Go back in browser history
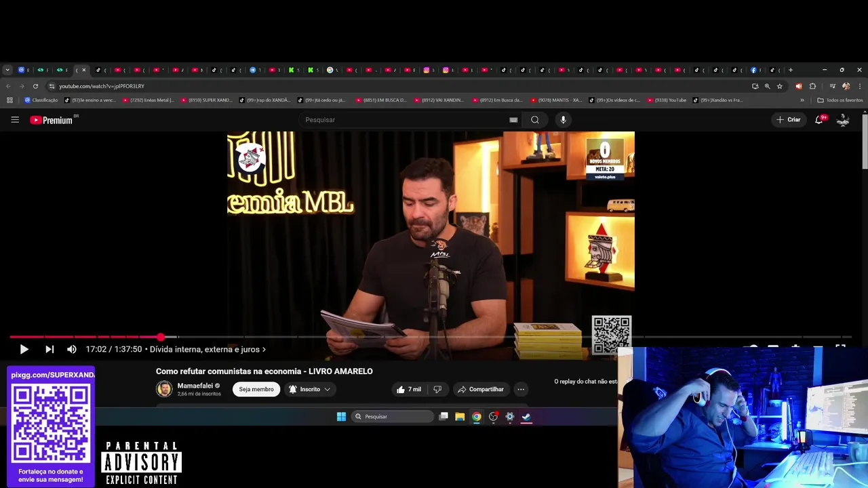The height and width of the screenshot is (488, 868). click(8, 86)
